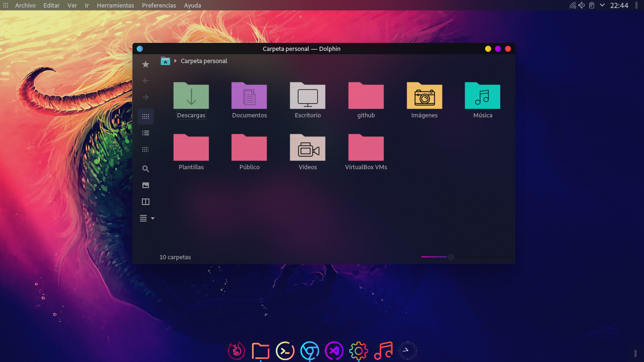Open the Preferencias menu
This screenshot has width=644, height=362.
[159, 5]
